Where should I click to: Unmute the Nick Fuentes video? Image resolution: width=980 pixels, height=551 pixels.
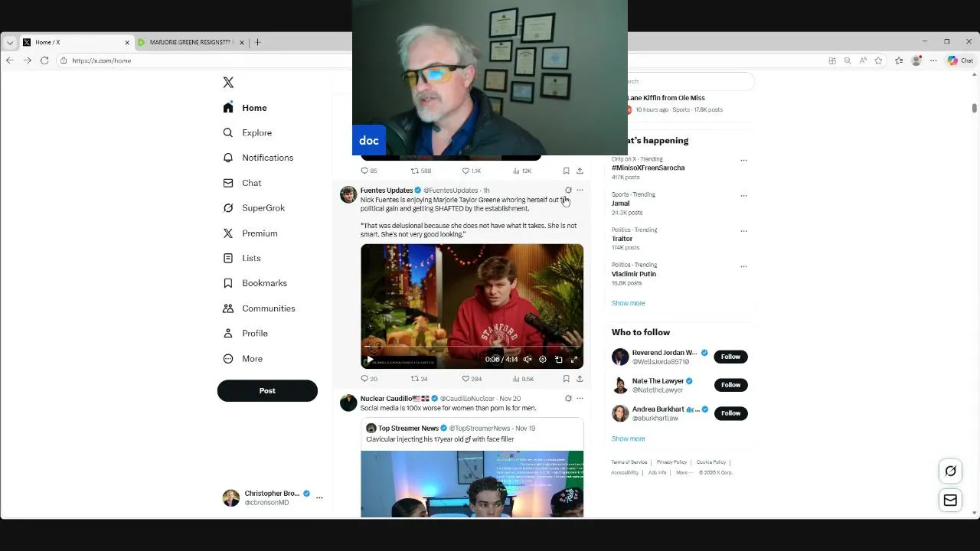pos(528,360)
